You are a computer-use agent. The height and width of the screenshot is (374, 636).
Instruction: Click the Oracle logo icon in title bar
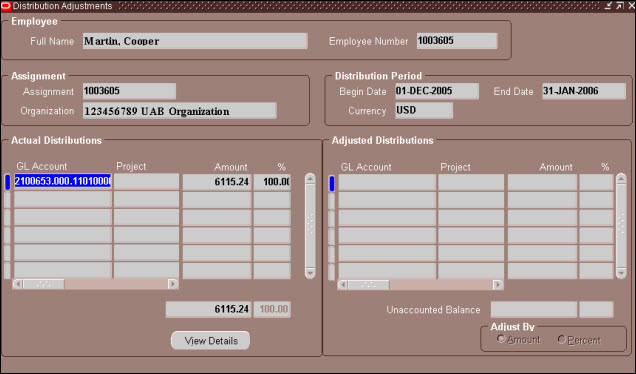6,6
